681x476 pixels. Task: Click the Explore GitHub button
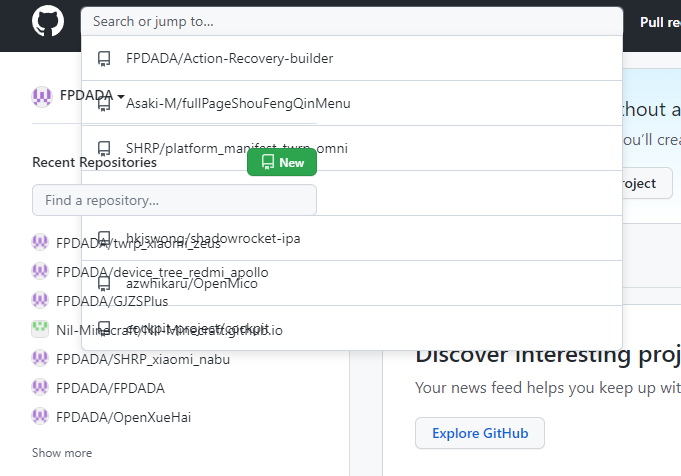point(480,433)
